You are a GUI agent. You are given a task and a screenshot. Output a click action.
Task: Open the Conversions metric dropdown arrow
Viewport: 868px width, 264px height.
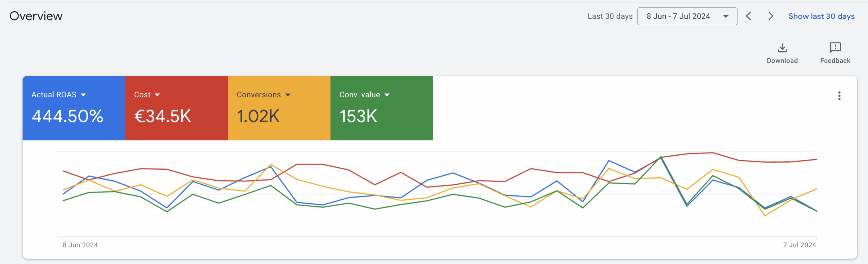click(288, 95)
